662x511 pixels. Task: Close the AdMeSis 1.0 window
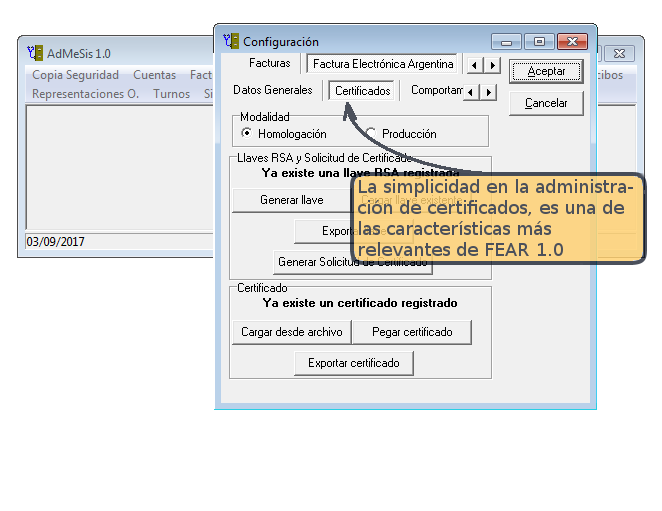click(x=619, y=54)
